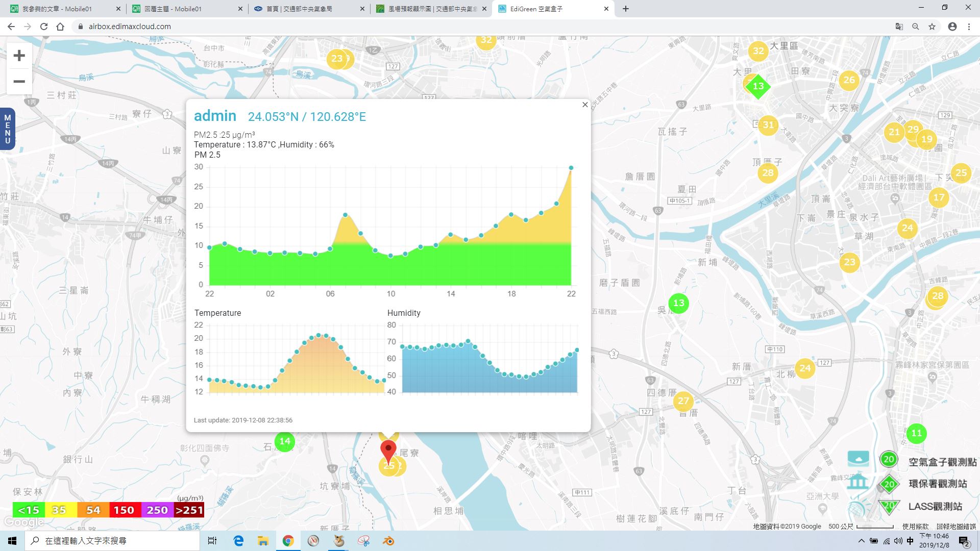This screenshot has height=551, width=980.
Task: Select the green diamond marker 13
Action: pos(758,86)
